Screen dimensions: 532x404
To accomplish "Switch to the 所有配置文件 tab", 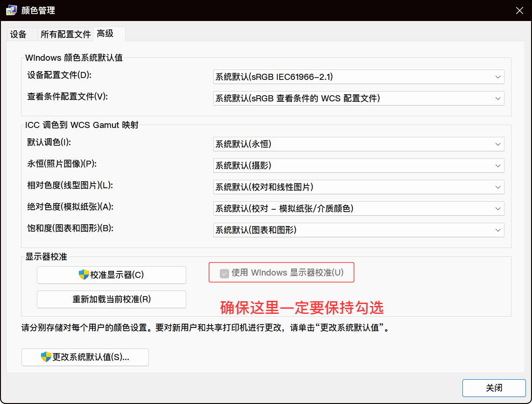I will [65, 35].
